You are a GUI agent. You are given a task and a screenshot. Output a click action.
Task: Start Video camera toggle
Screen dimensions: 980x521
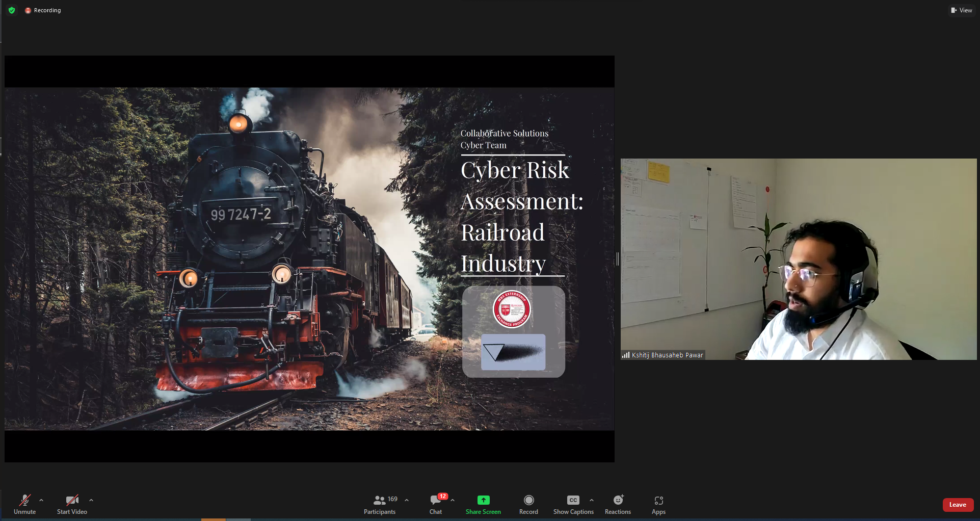72,505
